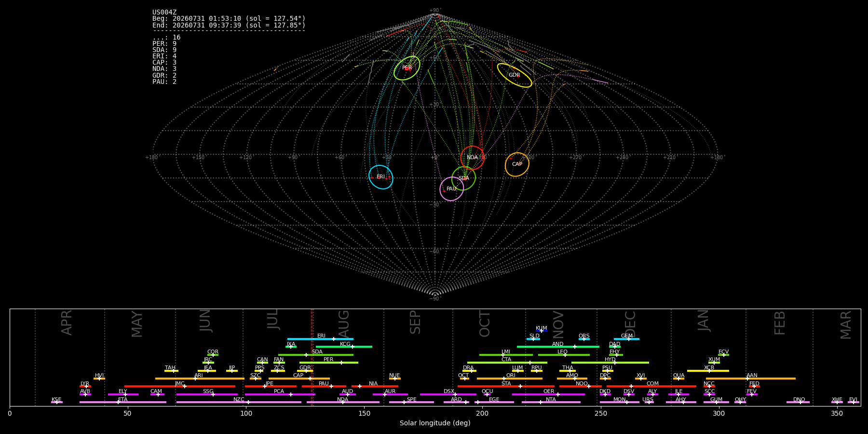The image size is (868, 434).
Task: Click the CAP orange radiant circle on map
Action: point(517,164)
